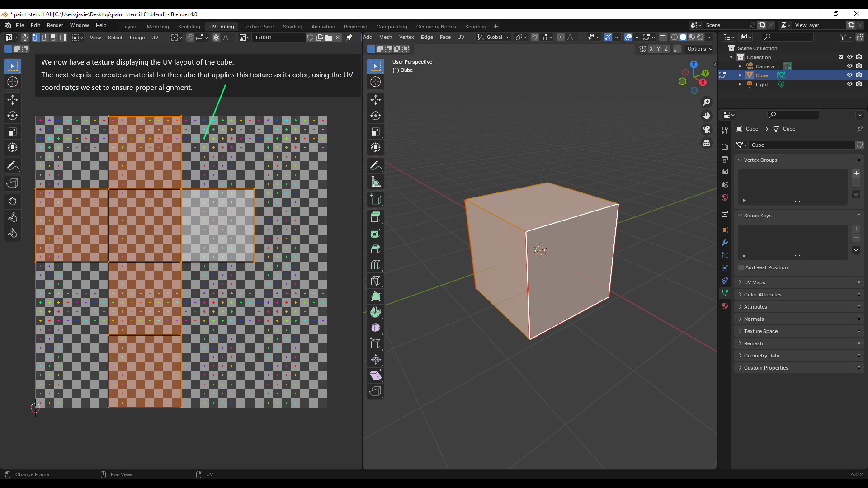Viewport: 868px width, 488px height.
Task: Expand the Texture Space panel
Action: tap(799, 331)
